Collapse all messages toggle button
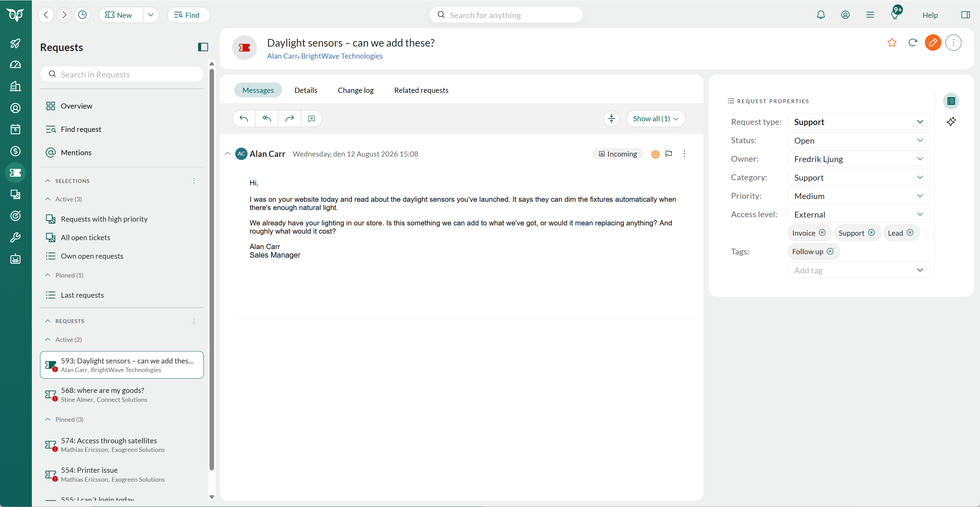The height and width of the screenshot is (507, 980). [611, 119]
